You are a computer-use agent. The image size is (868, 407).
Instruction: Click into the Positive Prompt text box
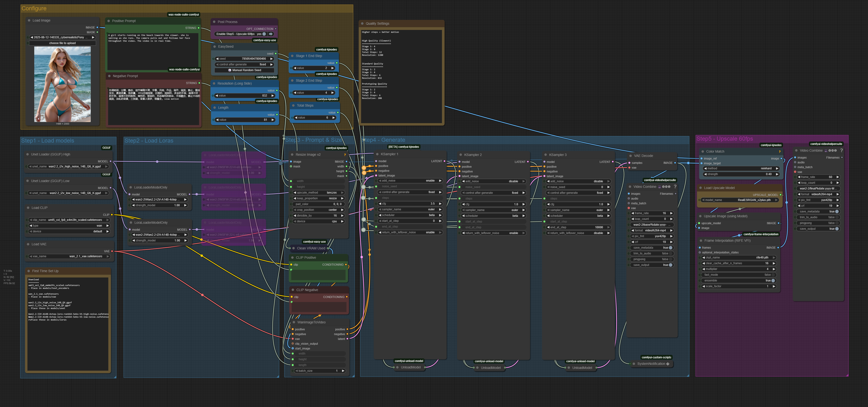(x=153, y=52)
